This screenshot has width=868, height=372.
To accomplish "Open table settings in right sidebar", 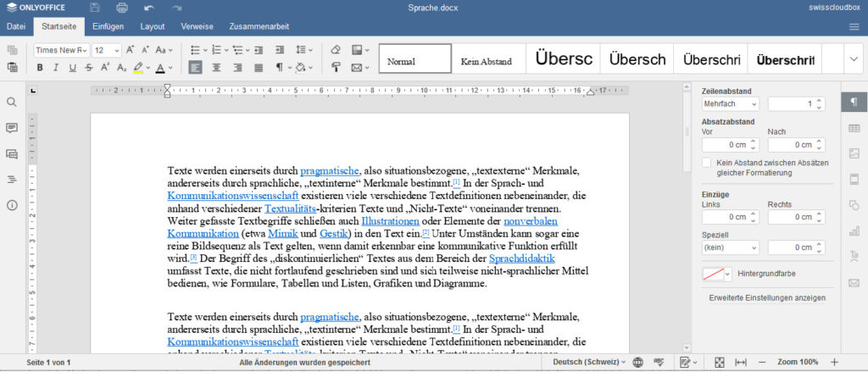I will click(854, 129).
